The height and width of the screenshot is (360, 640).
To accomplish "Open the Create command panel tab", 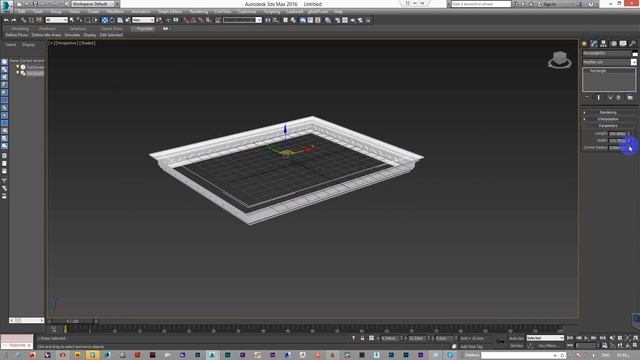I will tap(584, 44).
